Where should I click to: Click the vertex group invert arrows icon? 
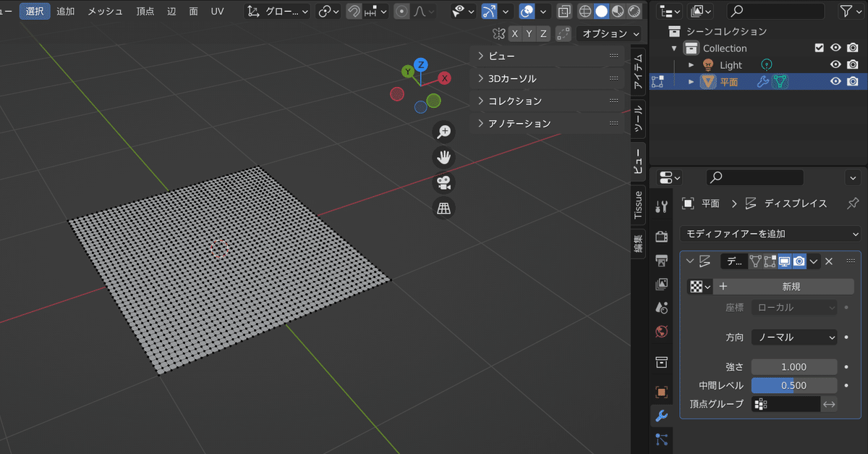pyautogui.click(x=829, y=404)
